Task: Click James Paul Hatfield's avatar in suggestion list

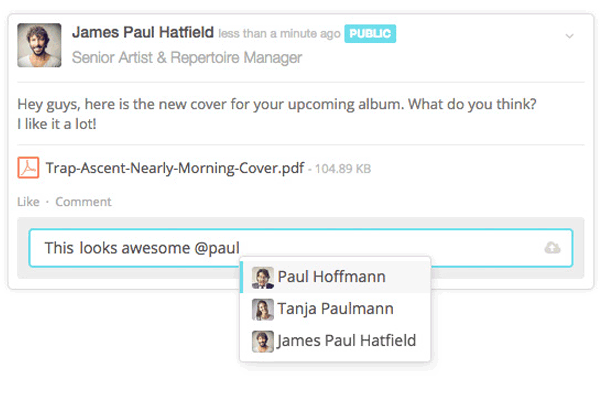Action: [x=263, y=341]
